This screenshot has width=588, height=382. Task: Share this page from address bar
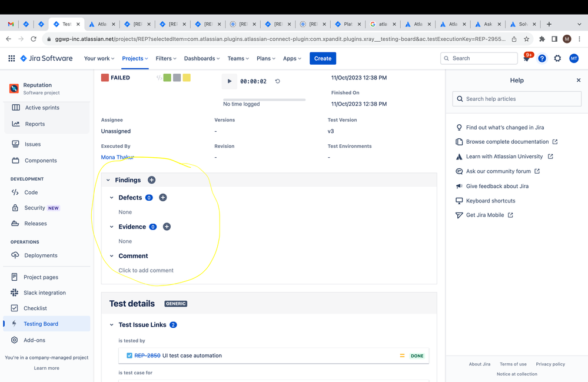[514, 39]
